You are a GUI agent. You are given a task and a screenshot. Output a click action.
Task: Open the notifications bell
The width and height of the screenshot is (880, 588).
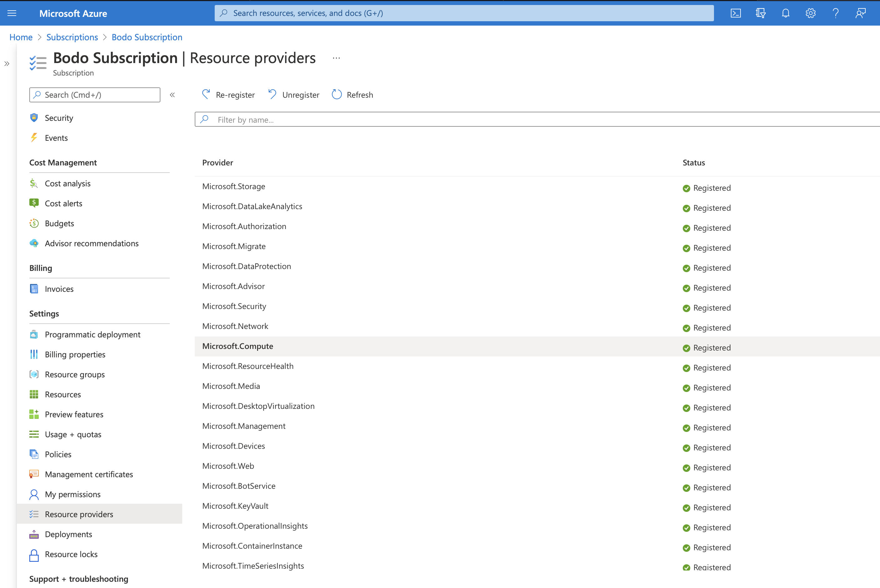tap(785, 13)
